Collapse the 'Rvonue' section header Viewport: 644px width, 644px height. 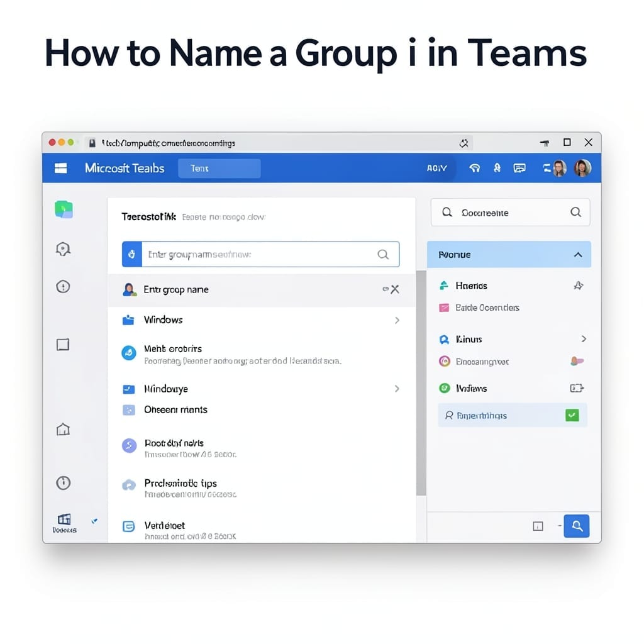pos(509,255)
